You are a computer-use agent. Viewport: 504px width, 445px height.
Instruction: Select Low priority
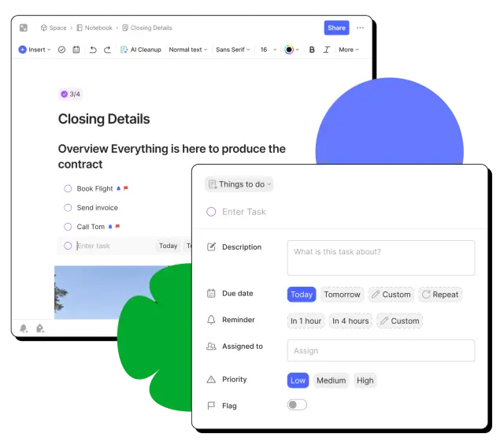tap(298, 380)
